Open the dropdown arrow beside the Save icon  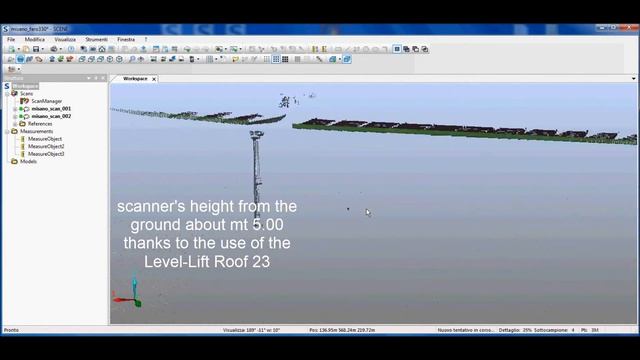[x=43, y=49]
